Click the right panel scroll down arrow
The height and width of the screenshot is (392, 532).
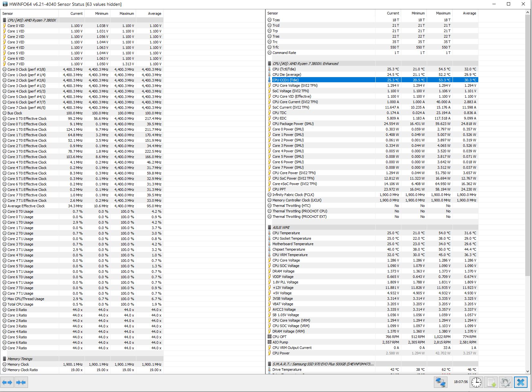point(527,371)
